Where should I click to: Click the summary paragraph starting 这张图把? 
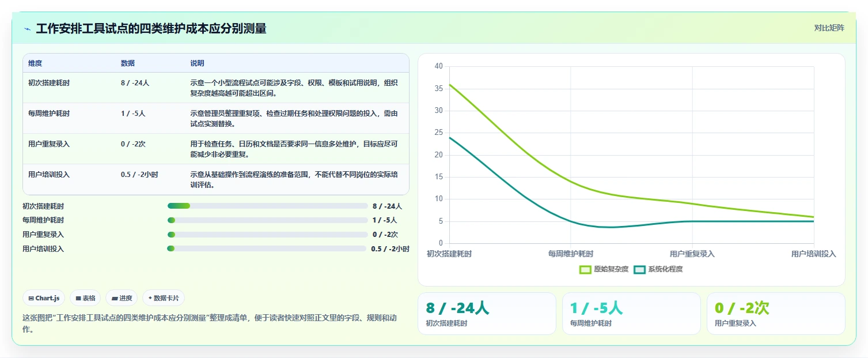click(210, 323)
